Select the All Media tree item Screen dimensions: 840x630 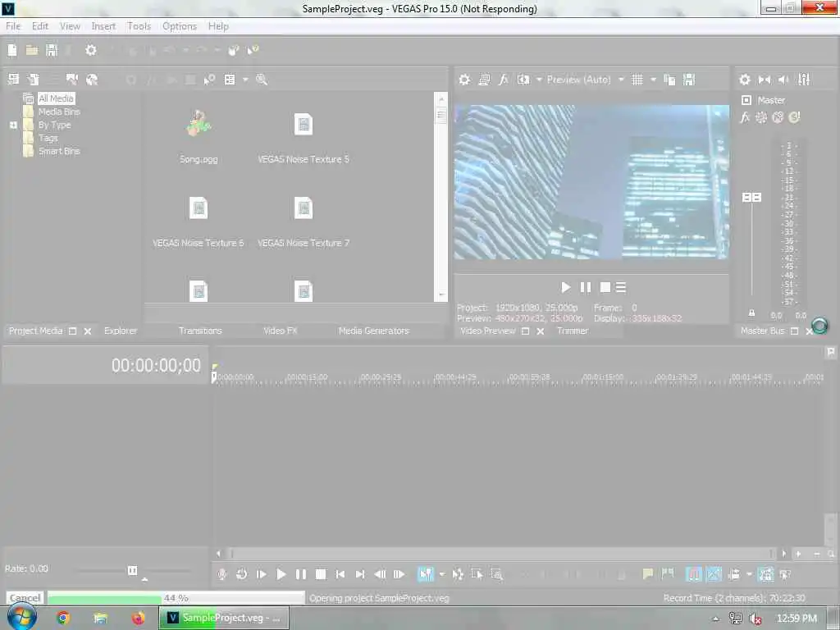point(57,98)
